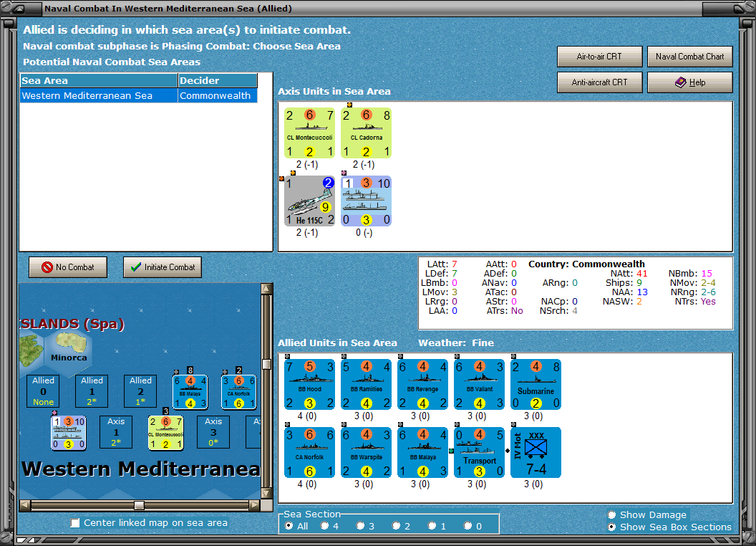756x546 pixels.
Task: Choose sea section 0 radio button
Action: click(x=467, y=526)
